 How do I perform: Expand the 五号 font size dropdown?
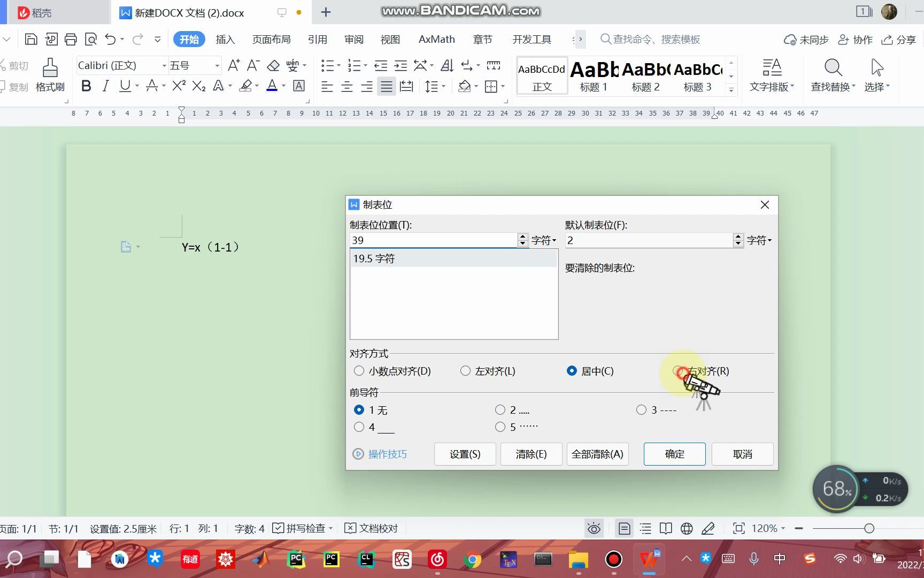tap(216, 65)
